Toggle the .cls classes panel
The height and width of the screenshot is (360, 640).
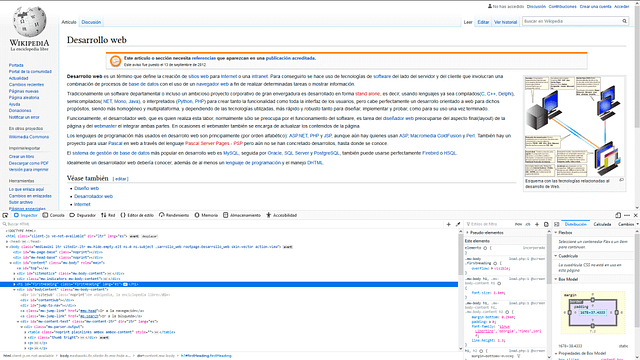528,224
